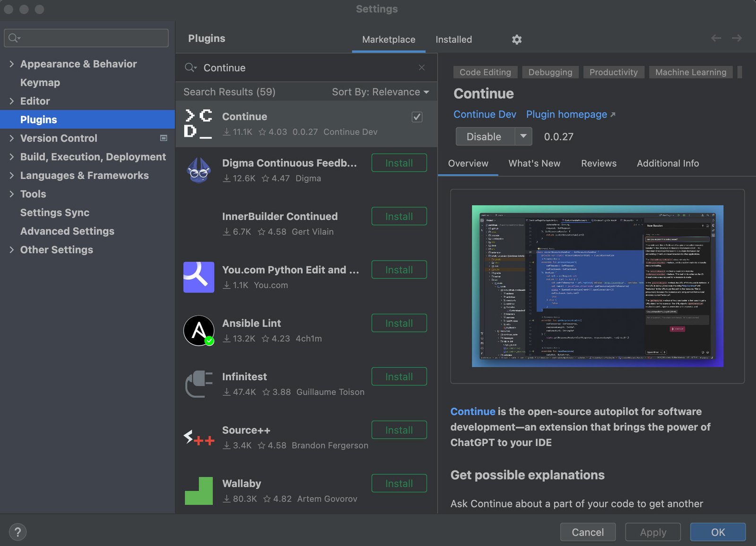Open the Plugin homepage link
This screenshot has width=756, height=546.
tap(570, 114)
